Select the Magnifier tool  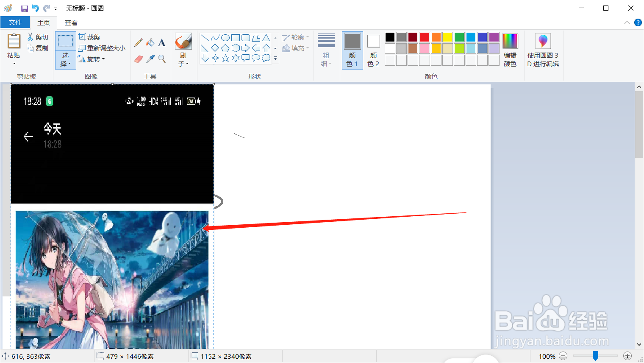(162, 59)
